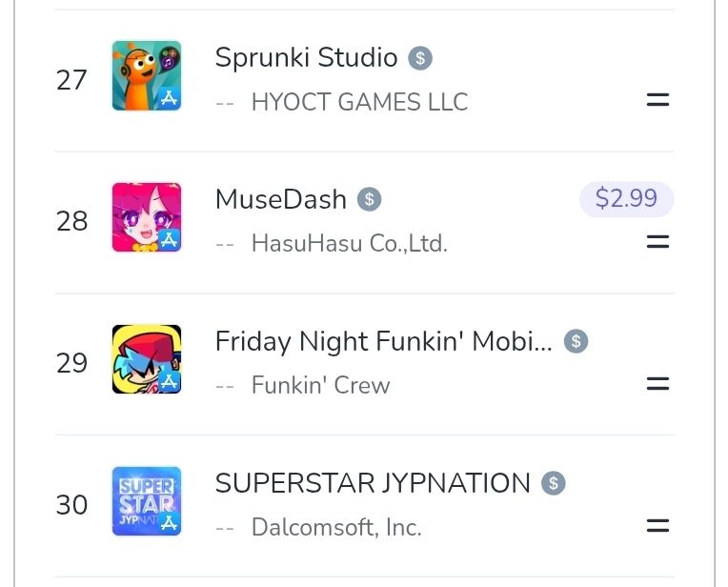Click rank change indicator for Friday Night Funkin'
The image size is (728, 587).
tap(657, 384)
